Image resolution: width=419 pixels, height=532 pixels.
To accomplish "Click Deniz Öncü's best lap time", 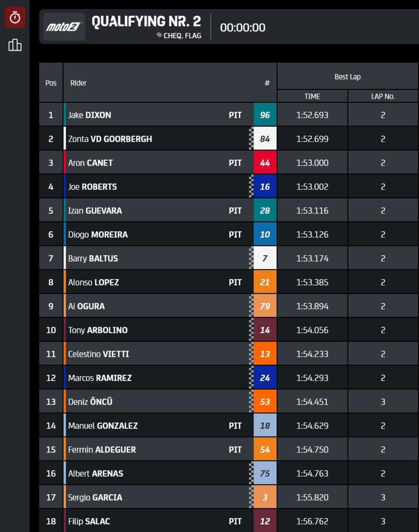I will coord(312,402).
